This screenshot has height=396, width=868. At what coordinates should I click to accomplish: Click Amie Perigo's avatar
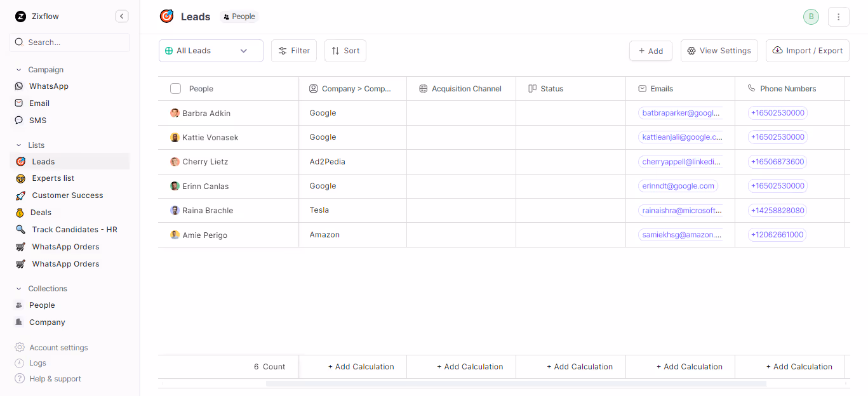pyautogui.click(x=175, y=235)
